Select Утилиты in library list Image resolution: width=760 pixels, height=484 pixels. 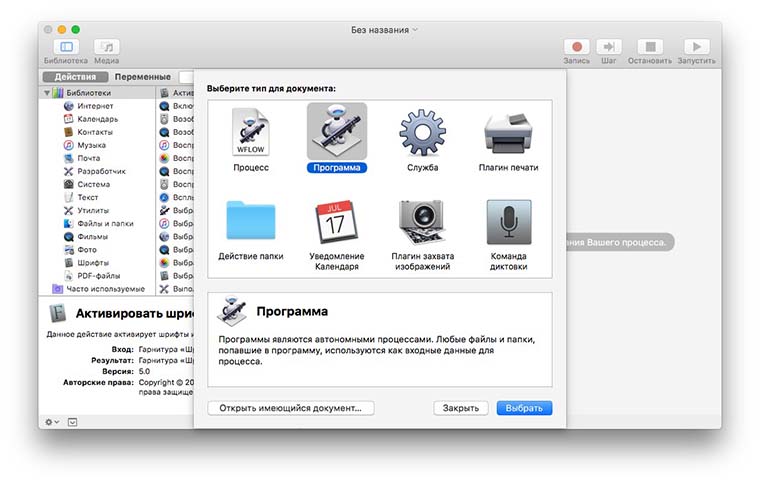pyautogui.click(x=93, y=210)
